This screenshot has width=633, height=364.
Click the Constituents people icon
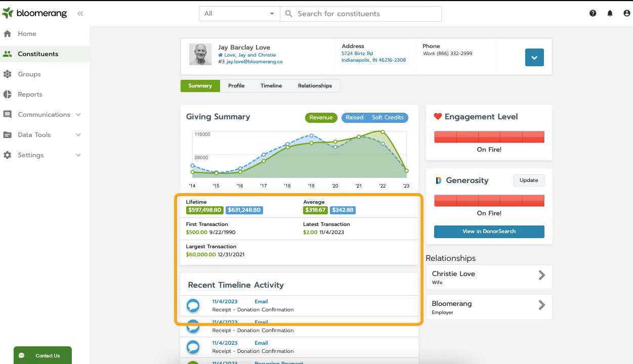(7, 54)
